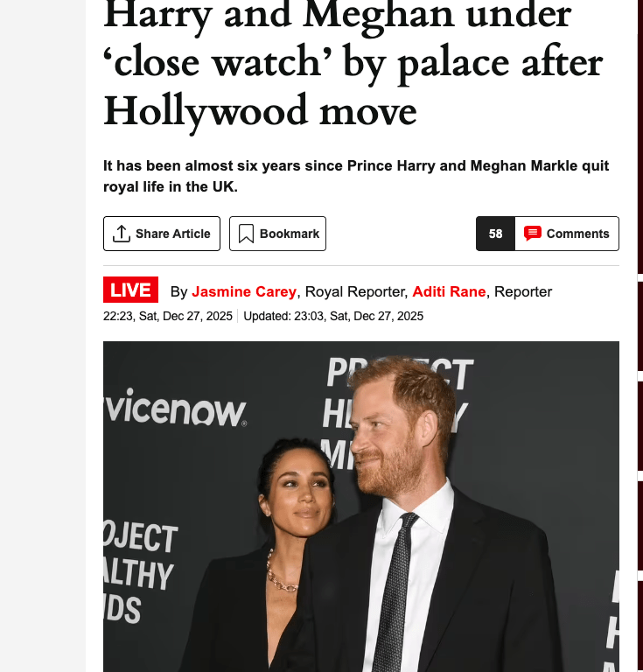
Task: Click the servicenow logo in the photo
Action: pos(175,407)
